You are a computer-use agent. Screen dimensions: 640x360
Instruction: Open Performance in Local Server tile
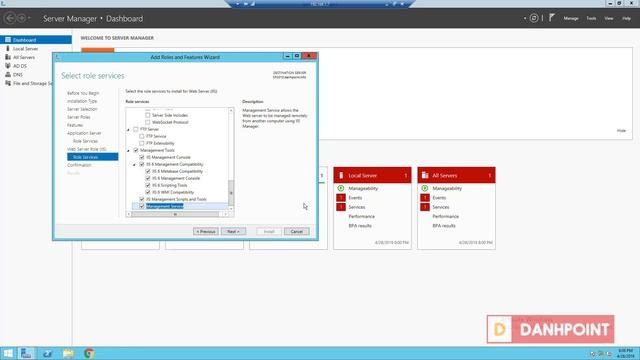[361, 216]
